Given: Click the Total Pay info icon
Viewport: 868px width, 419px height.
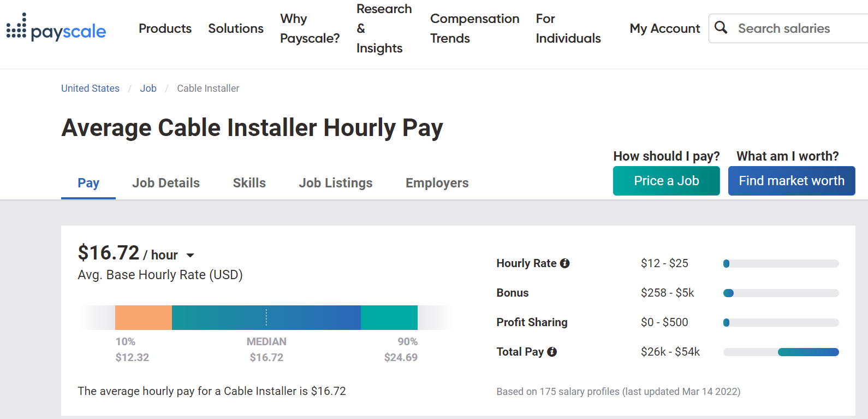Looking at the screenshot, I should point(552,352).
